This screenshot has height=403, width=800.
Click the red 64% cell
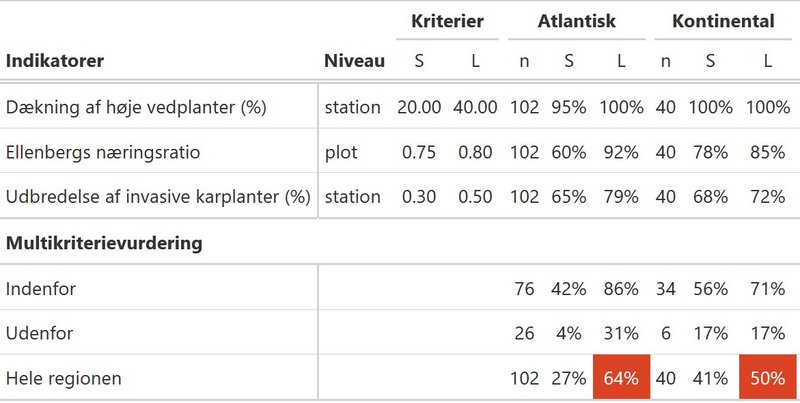pos(621,377)
